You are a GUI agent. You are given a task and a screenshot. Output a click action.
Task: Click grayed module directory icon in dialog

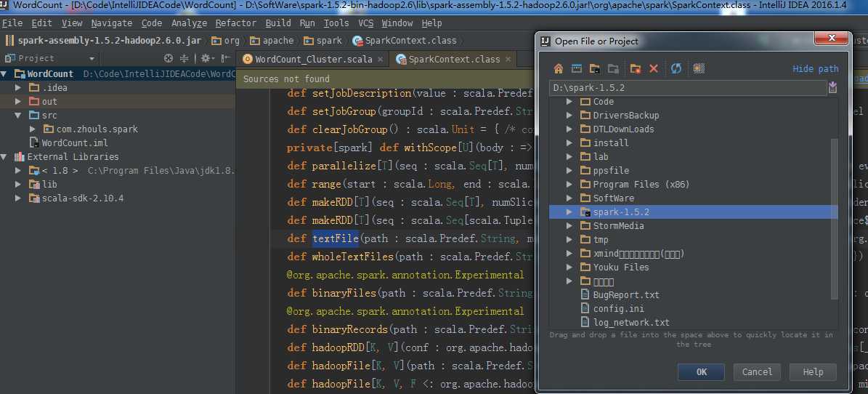coord(613,69)
